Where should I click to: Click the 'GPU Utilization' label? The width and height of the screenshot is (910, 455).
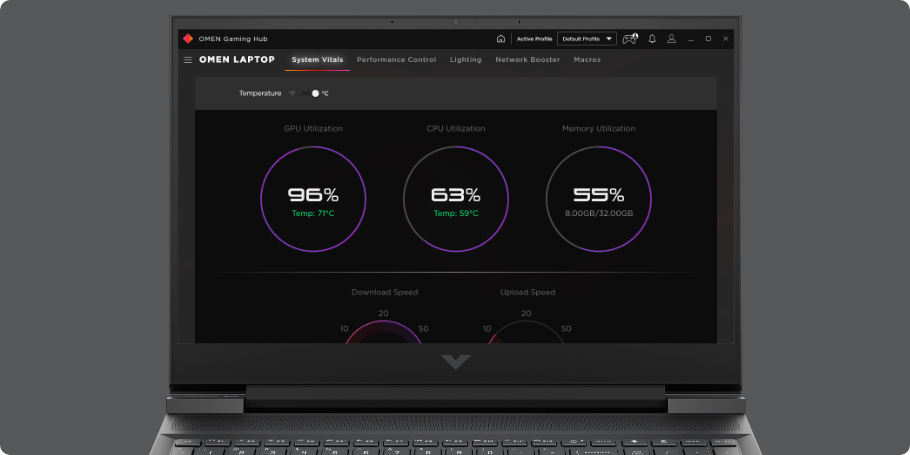point(313,129)
